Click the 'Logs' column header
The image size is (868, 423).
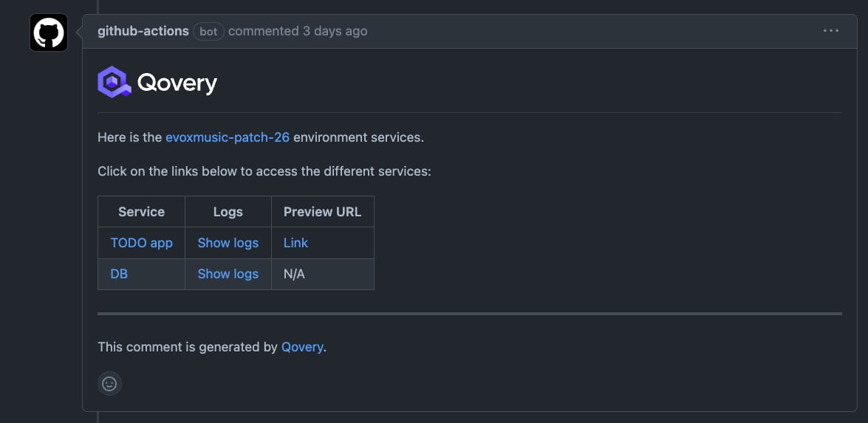pos(228,212)
